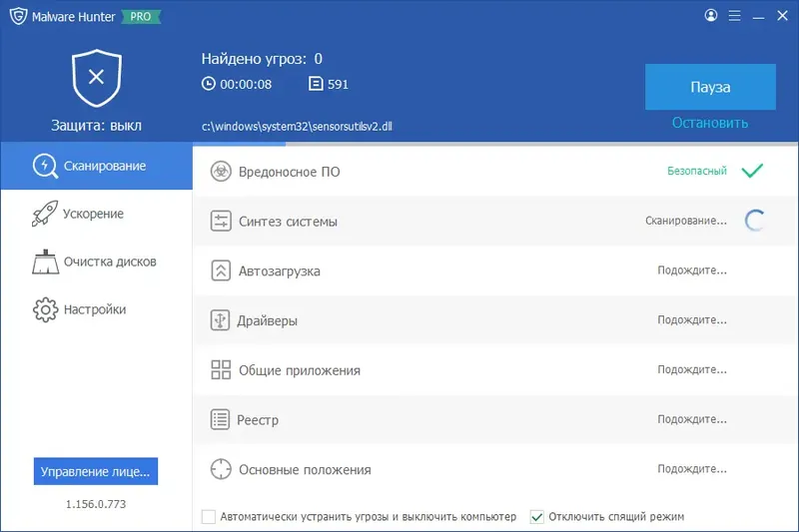Image resolution: width=799 pixels, height=532 pixels.
Task: Click the Общие приложения grid icon
Action: (x=221, y=370)
